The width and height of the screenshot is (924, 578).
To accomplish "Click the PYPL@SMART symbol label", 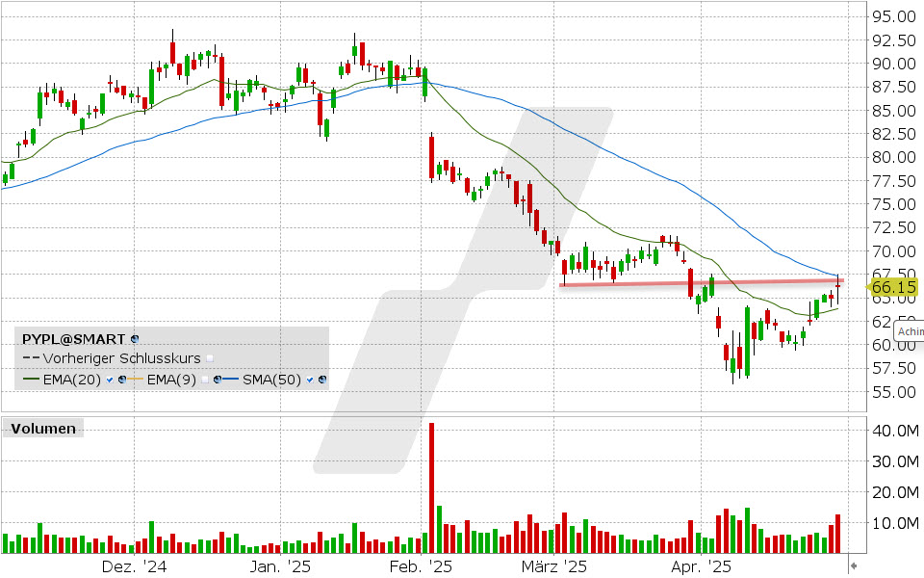I will (74, 339).
